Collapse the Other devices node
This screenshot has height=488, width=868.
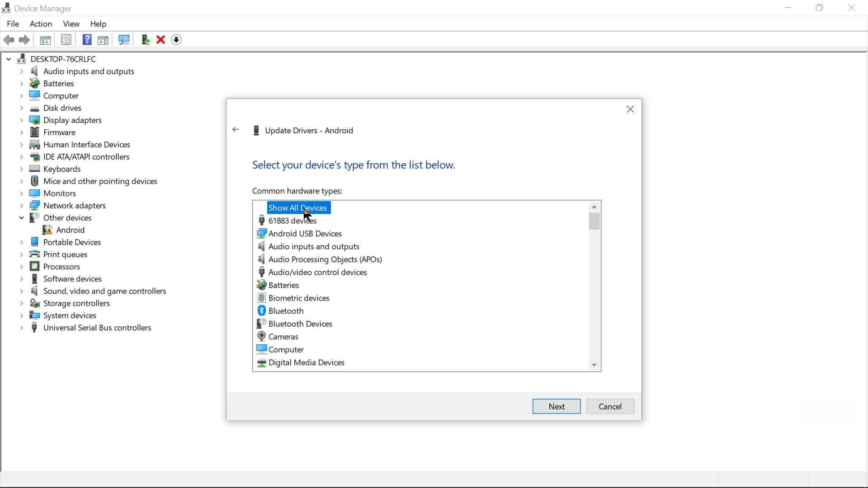(x=21, y=218)
